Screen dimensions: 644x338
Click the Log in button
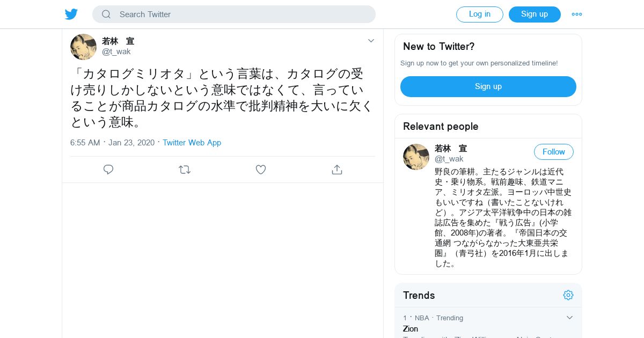coord(480,14)
